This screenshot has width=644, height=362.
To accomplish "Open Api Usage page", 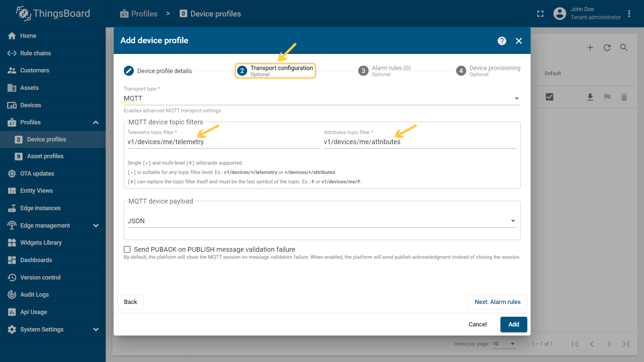I will [x=53, y=312].
